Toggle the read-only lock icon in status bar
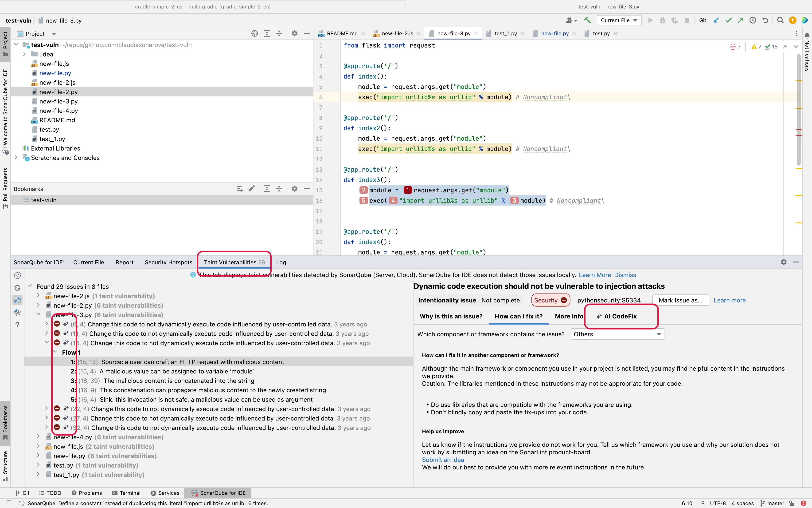Viewport: 812px width, 508px height. 792,503
